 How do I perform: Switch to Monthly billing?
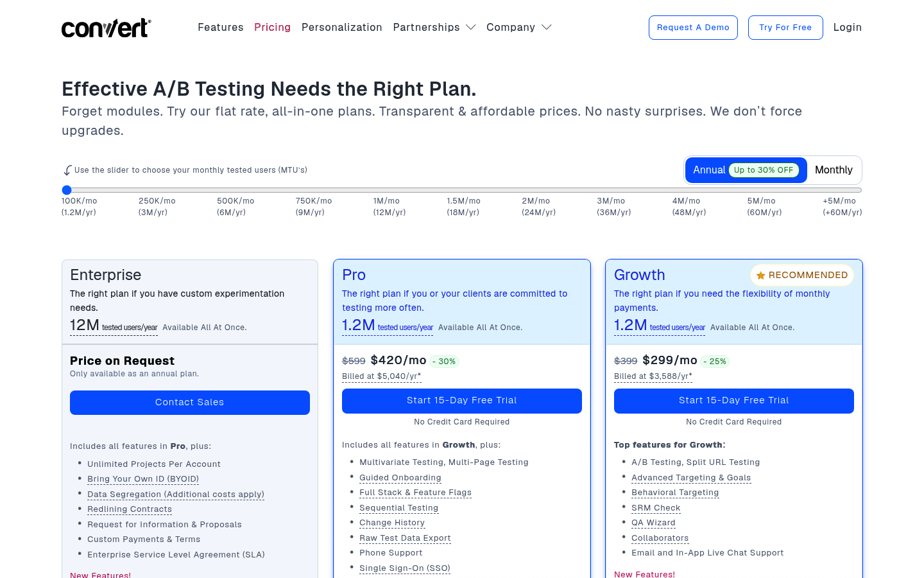point(834,170)
